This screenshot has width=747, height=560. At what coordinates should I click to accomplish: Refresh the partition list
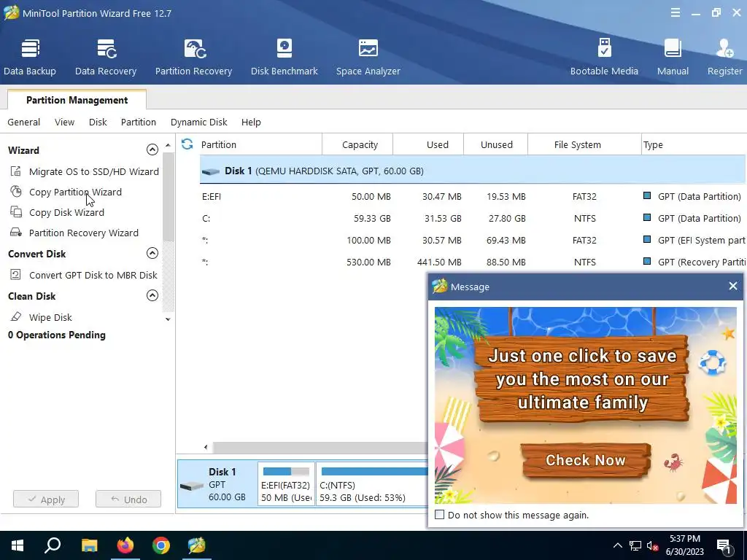[187, 144]
